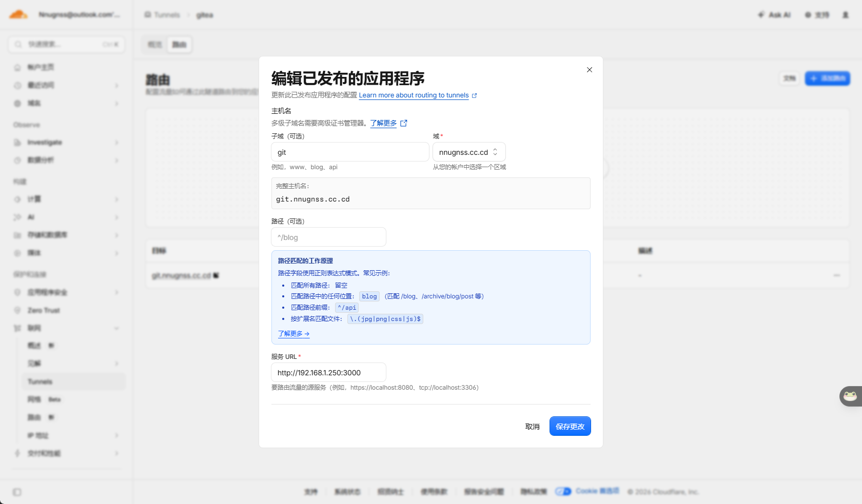Image resolution: width=862 pixels, height=504 pixels.
Task: Click 取消 to cancel the edit
Action: tap(532, 427)
